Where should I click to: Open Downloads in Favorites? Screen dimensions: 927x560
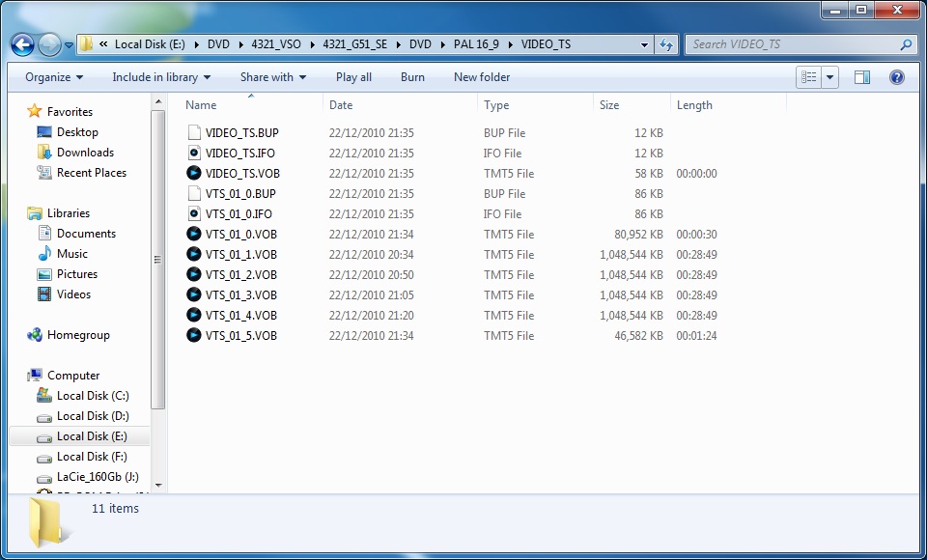85,152
